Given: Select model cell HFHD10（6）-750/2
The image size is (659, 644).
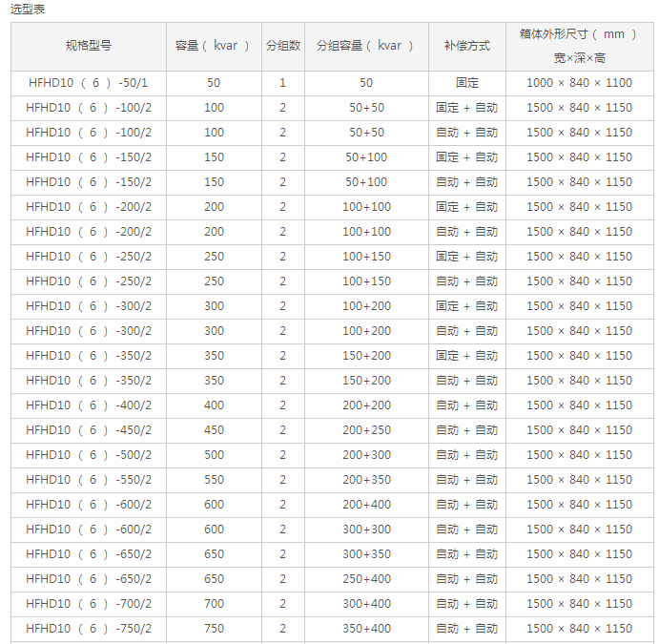Looking at the screenshot, I should click(x=89, y=629).
